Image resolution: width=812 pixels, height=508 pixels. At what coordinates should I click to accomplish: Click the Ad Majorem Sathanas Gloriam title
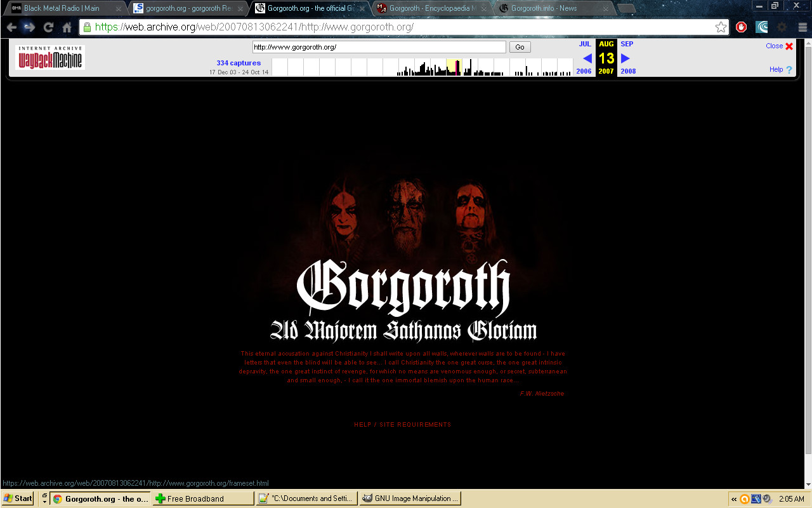[403, 331]
